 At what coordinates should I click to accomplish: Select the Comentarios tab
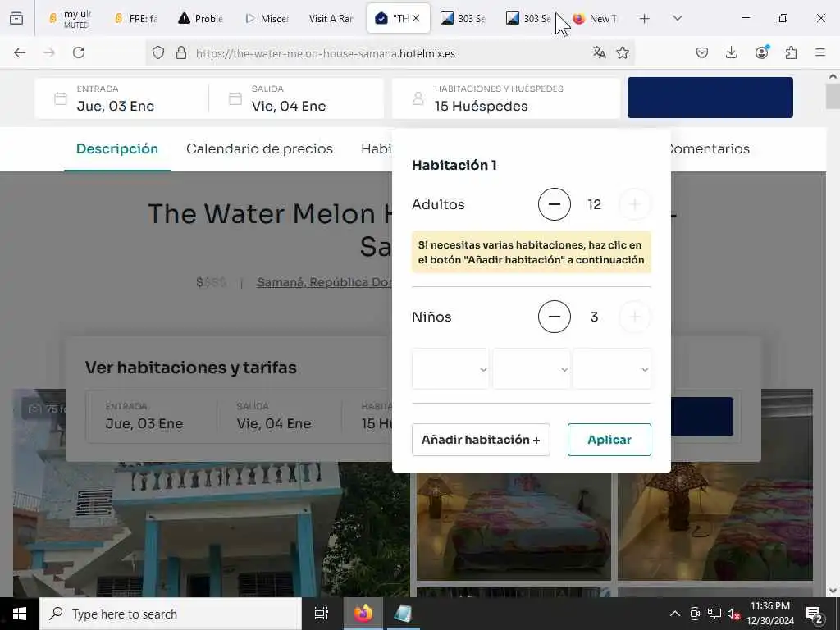click(710, 149)
